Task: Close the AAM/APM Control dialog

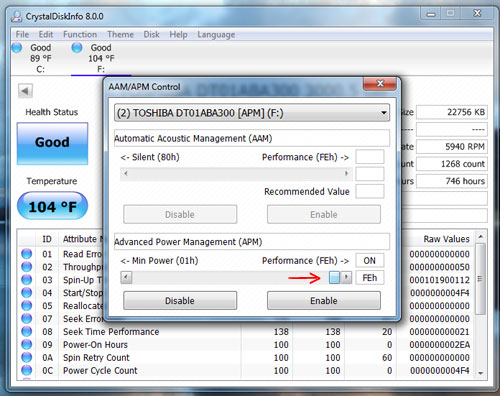Action: (x=380, y=83)
